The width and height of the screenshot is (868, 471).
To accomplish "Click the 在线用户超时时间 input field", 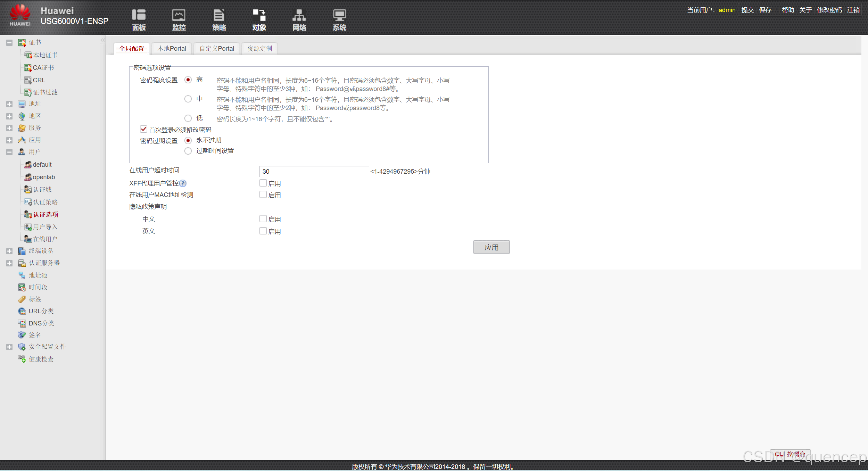I will click(314, 171).
